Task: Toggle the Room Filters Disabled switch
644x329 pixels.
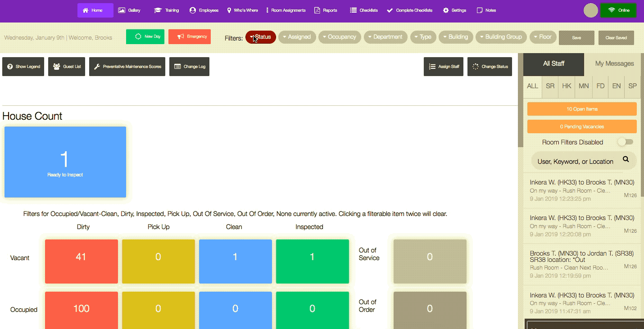Action: [x=625, y=142]
